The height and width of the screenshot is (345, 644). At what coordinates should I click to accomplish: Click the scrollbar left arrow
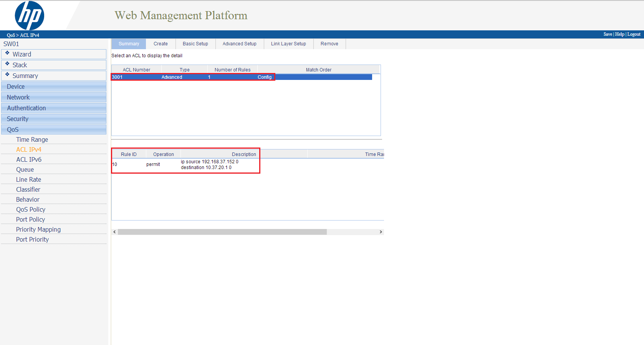pyautogui.click(x=114, y=232)
